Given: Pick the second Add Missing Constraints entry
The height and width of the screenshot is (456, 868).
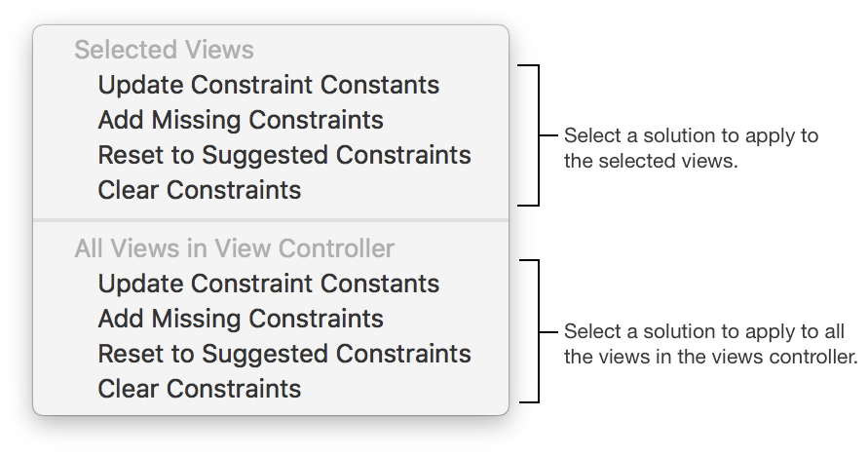Looking at the screenshot, I should pyautogui.click(x=241, y=319).
